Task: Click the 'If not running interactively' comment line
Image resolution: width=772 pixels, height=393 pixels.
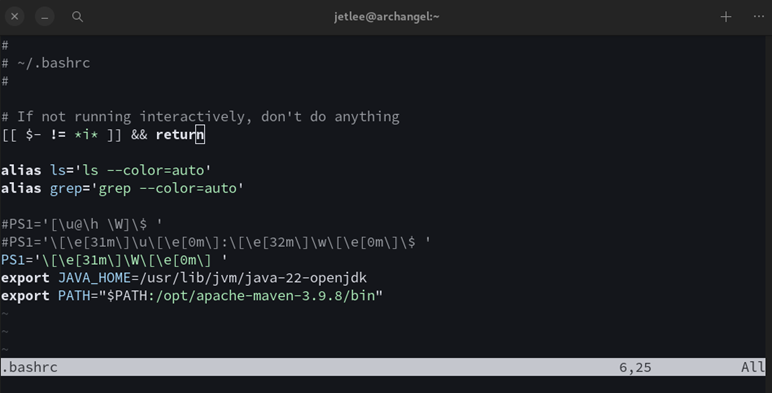Action: point(200,117)
